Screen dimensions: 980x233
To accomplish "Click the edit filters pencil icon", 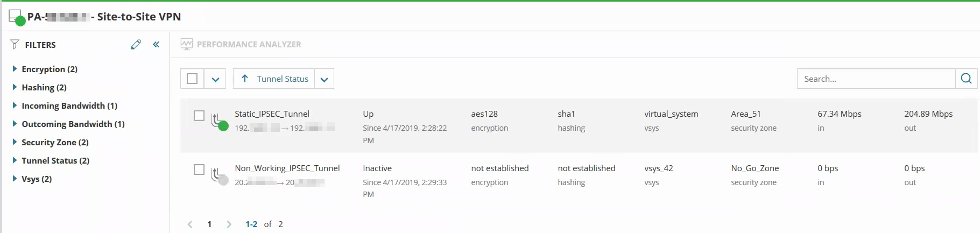I will click(x=136, y=45).
